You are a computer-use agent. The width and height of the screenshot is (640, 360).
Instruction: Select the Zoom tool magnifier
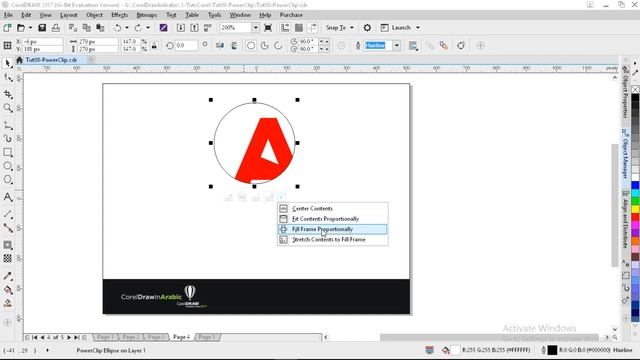[7, 108]
